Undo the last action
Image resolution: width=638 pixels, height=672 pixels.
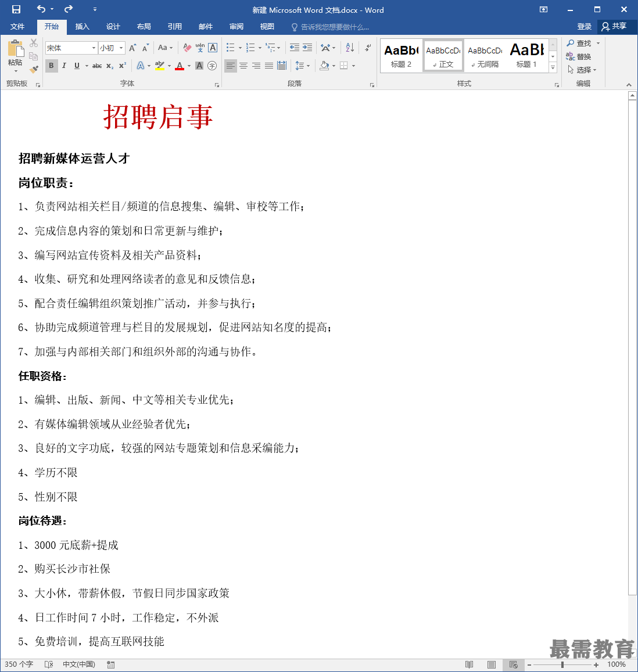coord(41,9)
